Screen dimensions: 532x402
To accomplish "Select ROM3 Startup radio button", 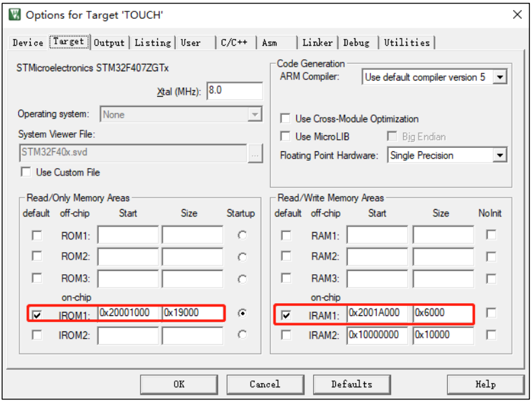I will (242, 279).
